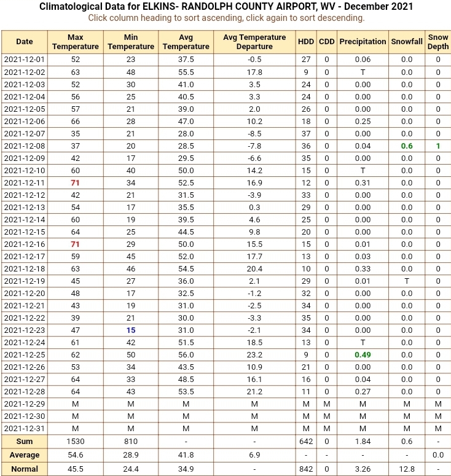This screenshot has height=476, width=451.
Task: Click Sum min temperature 810
Action: coord(131,442)
